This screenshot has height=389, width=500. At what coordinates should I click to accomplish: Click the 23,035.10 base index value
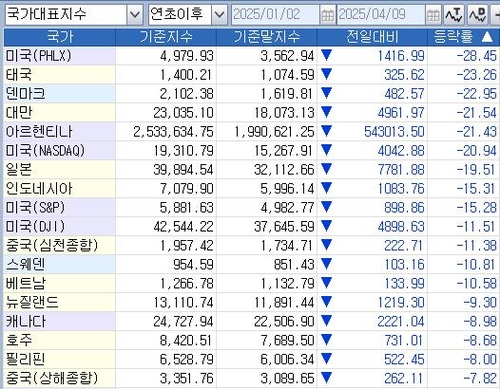pyautogui.click(x=183, y=113)
